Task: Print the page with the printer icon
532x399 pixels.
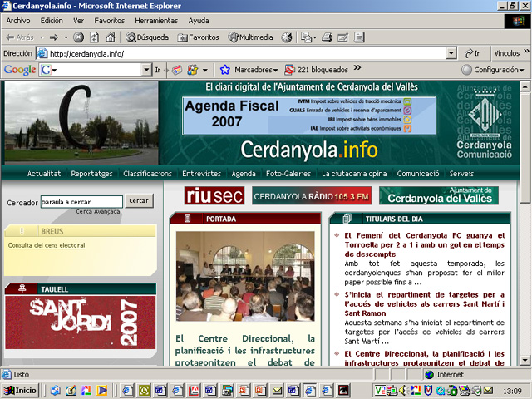Action: pyautogui.click(x=327, y=37)
